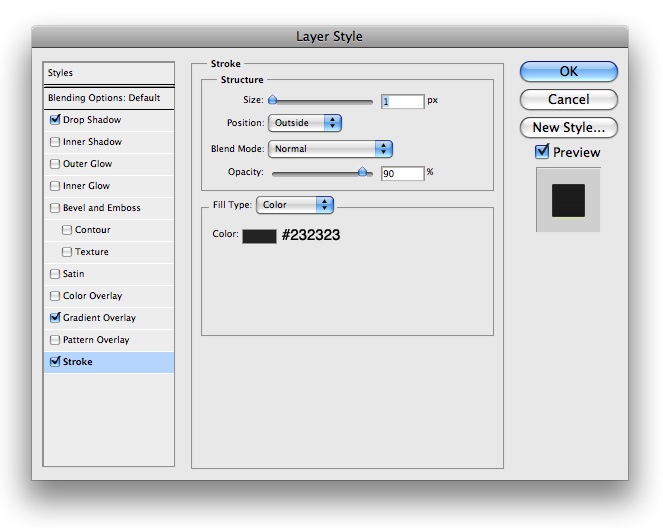Click the Cancel button
This screenshot has height=528, width=663.
pos(569,99)
